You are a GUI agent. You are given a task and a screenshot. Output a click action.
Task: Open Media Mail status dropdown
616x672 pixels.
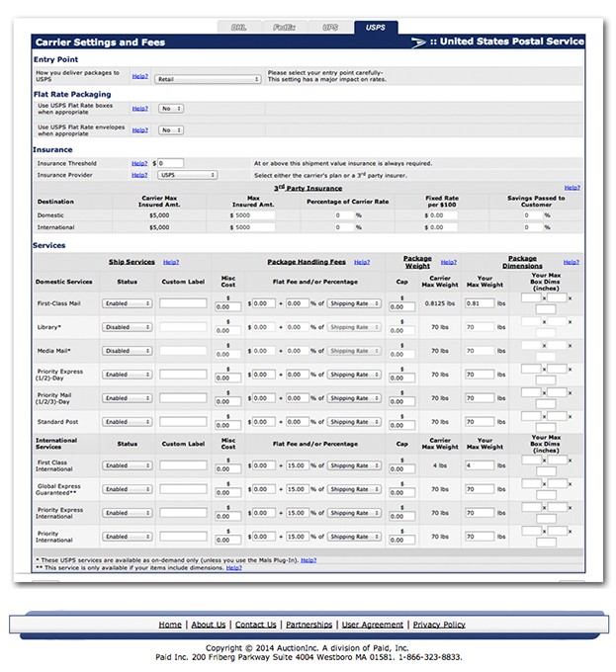(128, 351)
